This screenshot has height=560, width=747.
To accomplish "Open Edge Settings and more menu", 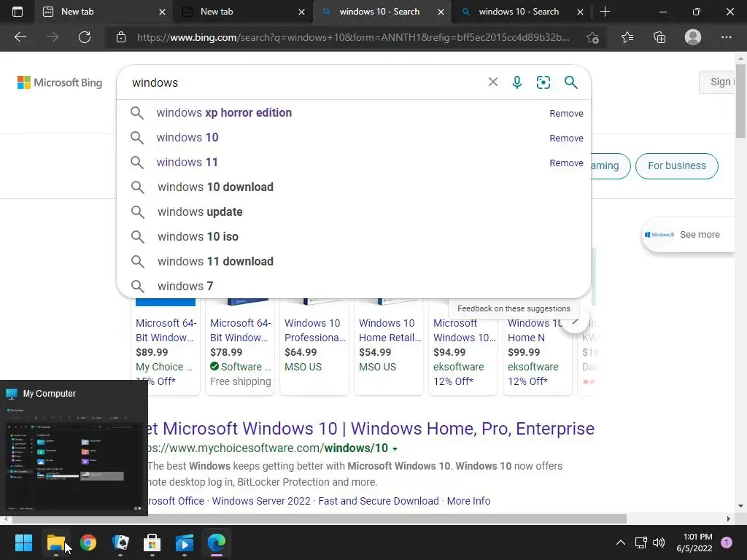I will click(x=726, y=37).
